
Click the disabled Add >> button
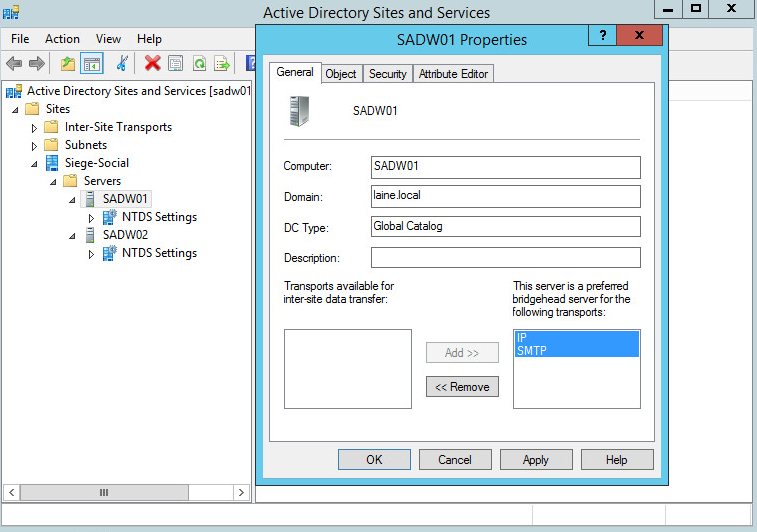click(x=462, y=353)
